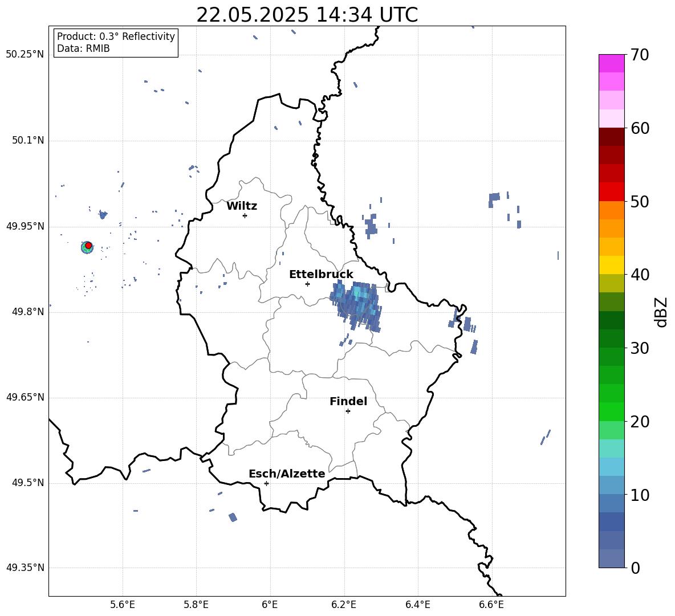Click the dBZ colorbar label

[x=661, y=312]
